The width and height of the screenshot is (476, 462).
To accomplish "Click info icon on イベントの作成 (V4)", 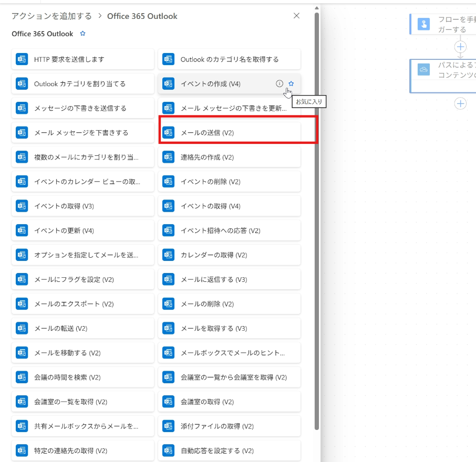I will point(280,83).
